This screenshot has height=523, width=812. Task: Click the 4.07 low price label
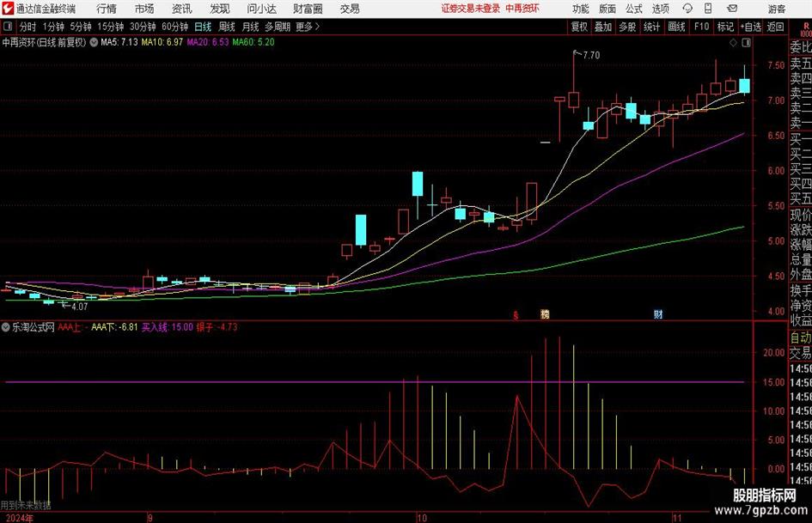(80, 307)
